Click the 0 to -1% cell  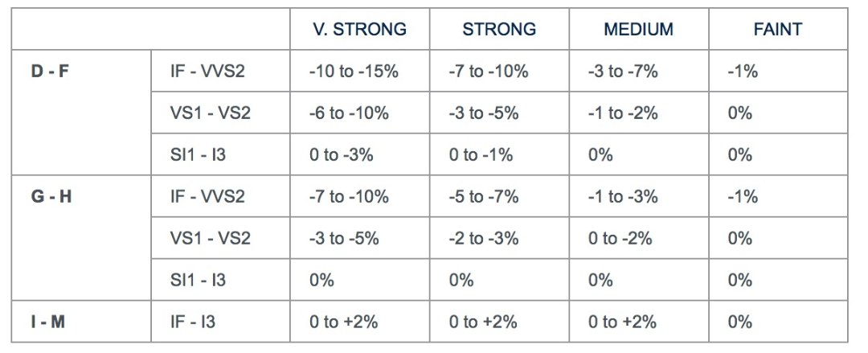point(481,155)
